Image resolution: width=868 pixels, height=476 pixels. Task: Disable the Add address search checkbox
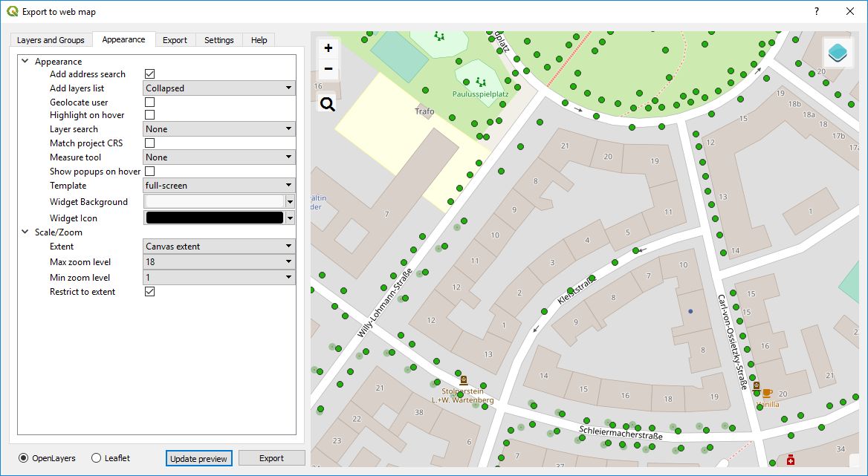pos(149,74)
